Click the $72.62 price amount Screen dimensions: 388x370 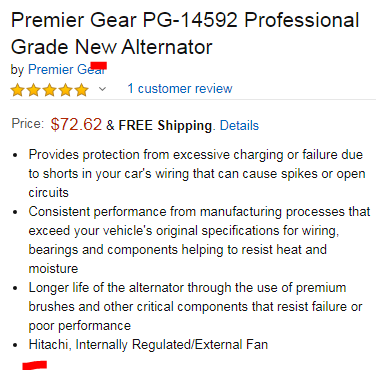point(76,124)
